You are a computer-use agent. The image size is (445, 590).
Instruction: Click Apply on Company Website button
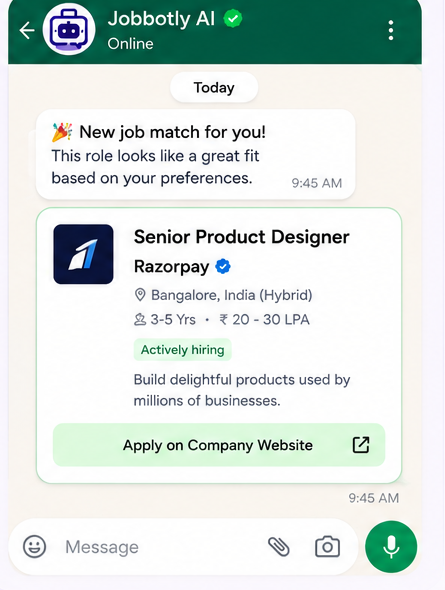[219, 445]
